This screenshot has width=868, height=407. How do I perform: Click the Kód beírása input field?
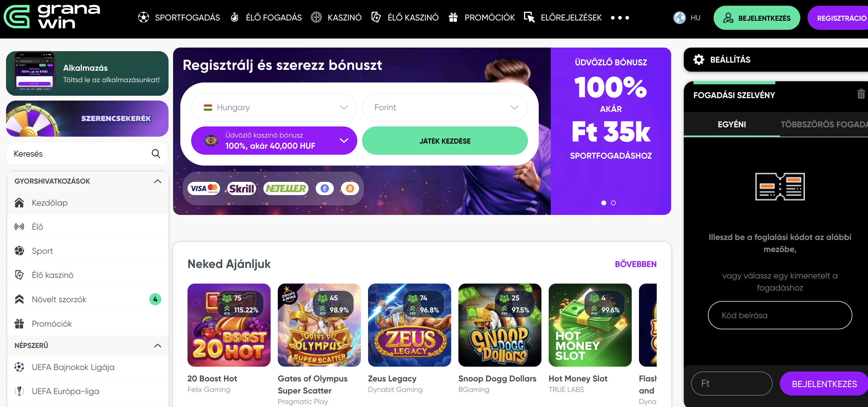780,315
